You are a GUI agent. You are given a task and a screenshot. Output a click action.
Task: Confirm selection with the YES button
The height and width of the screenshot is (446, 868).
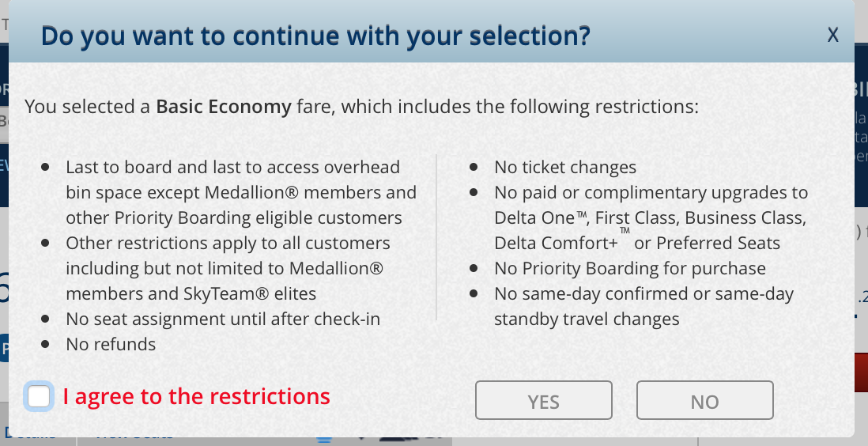pyautogui.click(x=544, y=400)
